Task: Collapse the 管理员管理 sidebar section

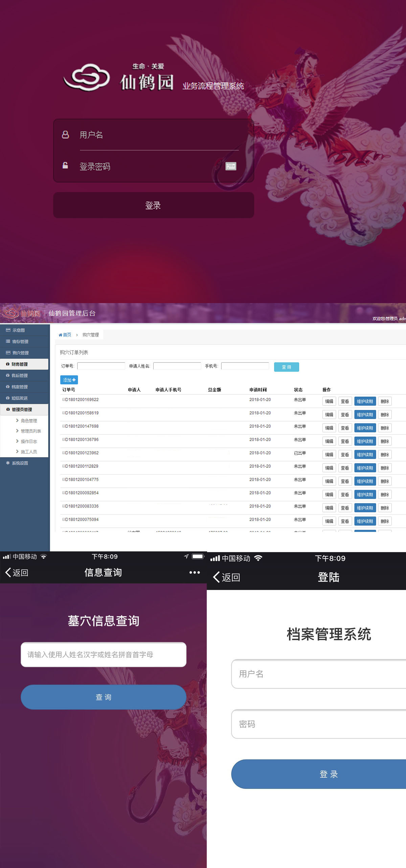Action: click(x=24, y=409)
